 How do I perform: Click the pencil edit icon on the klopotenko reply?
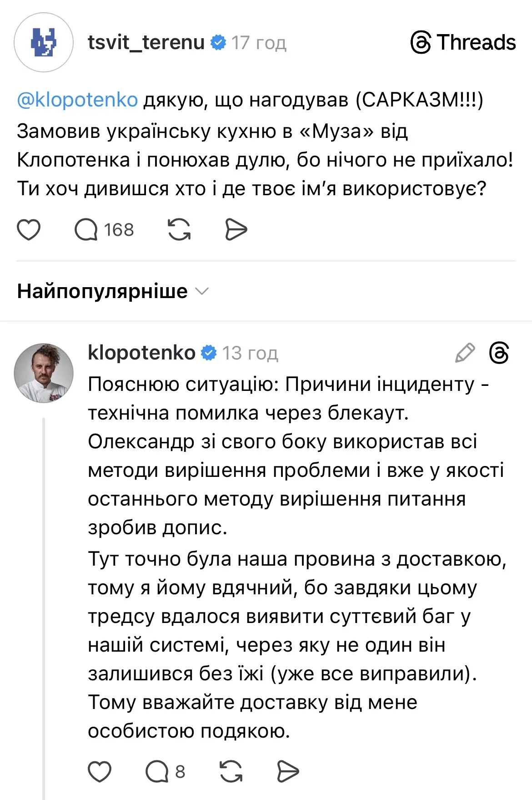(465, 353)
